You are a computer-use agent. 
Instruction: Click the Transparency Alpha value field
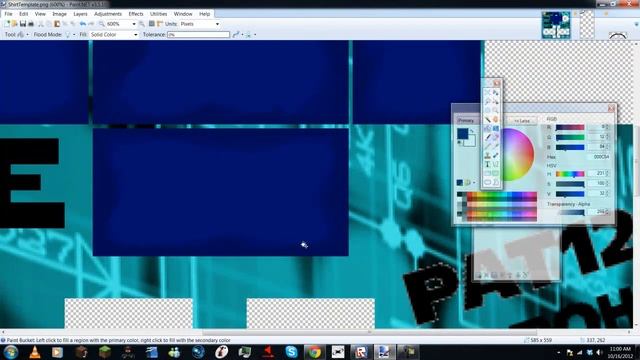598,212
